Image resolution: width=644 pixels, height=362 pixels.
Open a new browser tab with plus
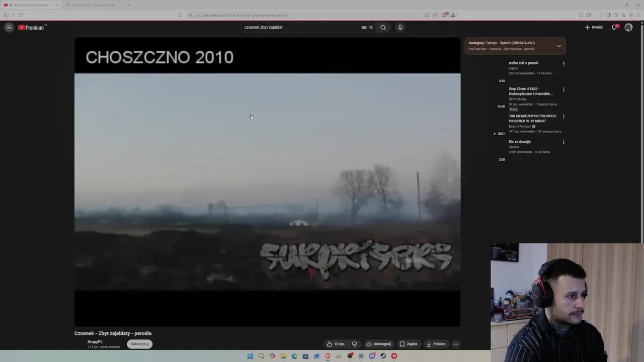point(128,5)
